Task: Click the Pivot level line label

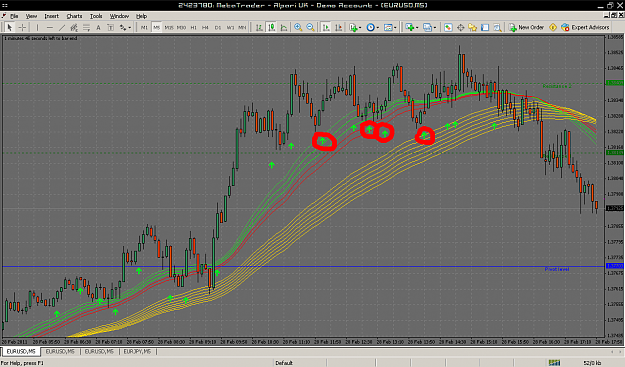Action: (557, 269)
